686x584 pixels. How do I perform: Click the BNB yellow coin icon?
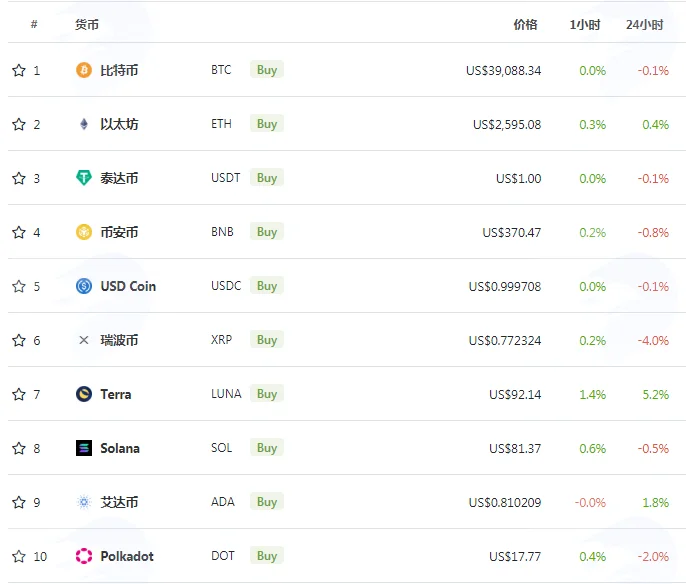[84, 232]
